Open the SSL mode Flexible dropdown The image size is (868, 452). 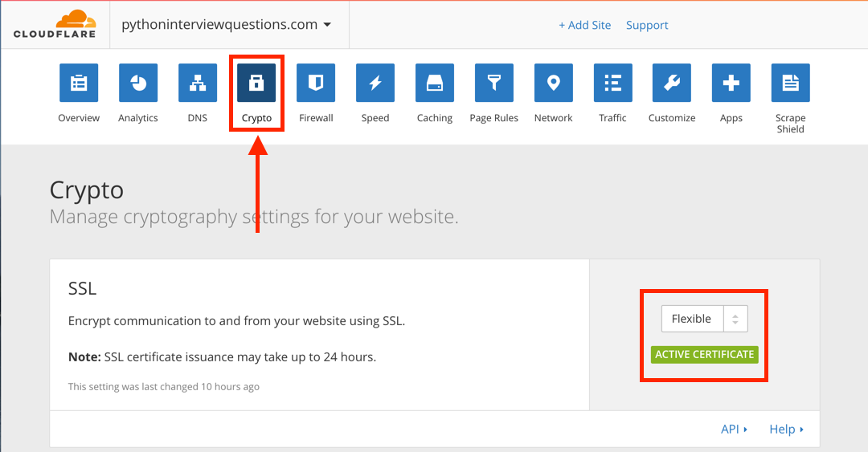click(x=704, y=319)
